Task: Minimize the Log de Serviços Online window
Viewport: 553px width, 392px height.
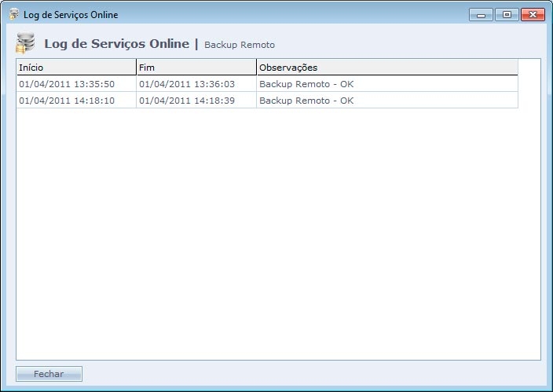Action: 481,14
